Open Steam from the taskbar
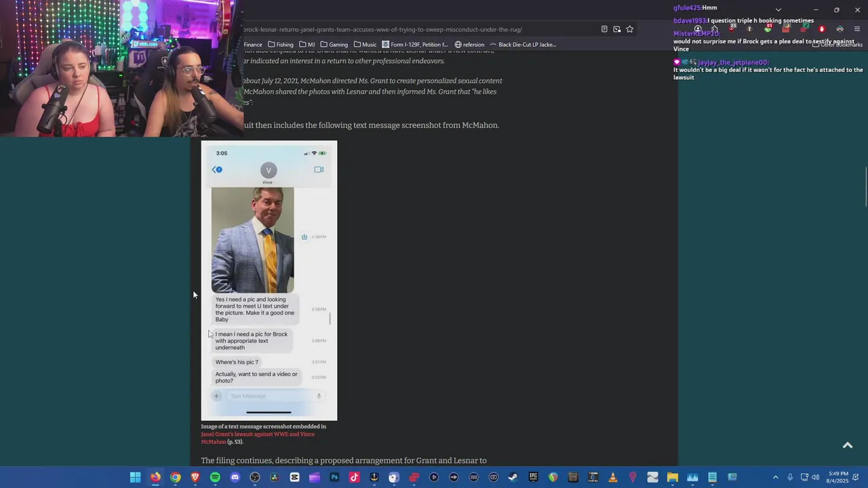Viewport: 868px width, 488px height. point(513,477)
